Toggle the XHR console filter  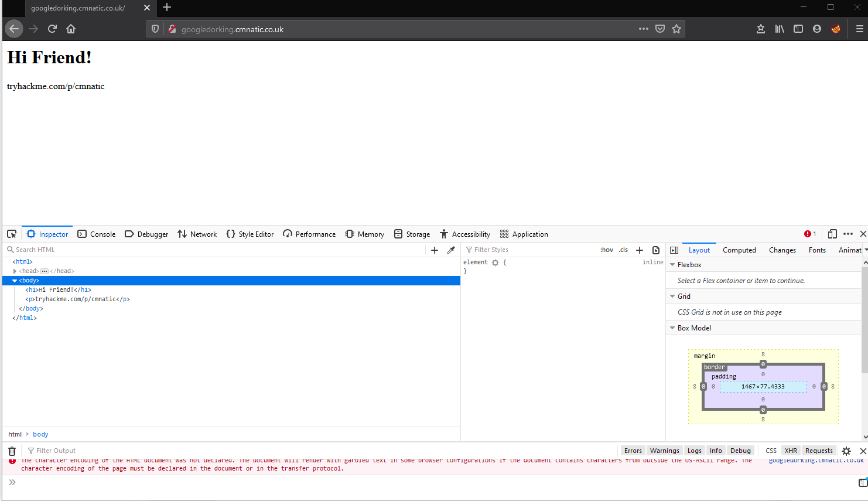791,451
